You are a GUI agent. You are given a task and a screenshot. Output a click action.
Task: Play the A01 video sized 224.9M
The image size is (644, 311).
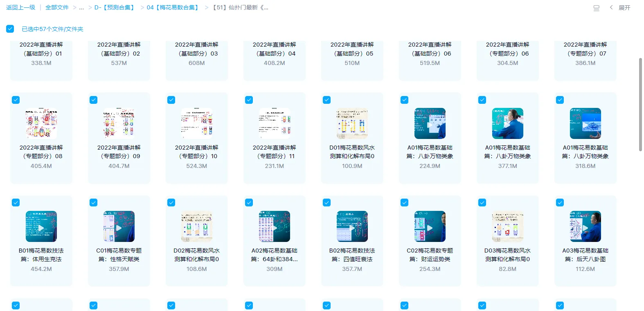(430, 123)
